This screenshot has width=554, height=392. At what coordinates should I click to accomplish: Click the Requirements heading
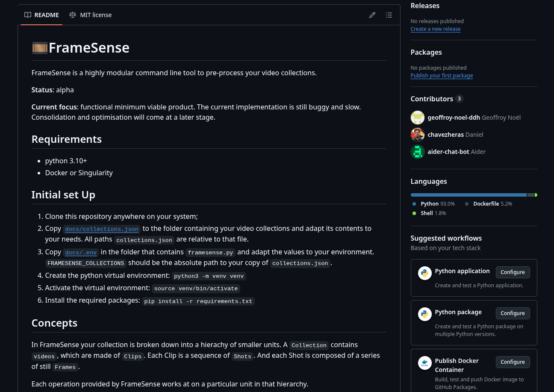click(x=67, y=139)
